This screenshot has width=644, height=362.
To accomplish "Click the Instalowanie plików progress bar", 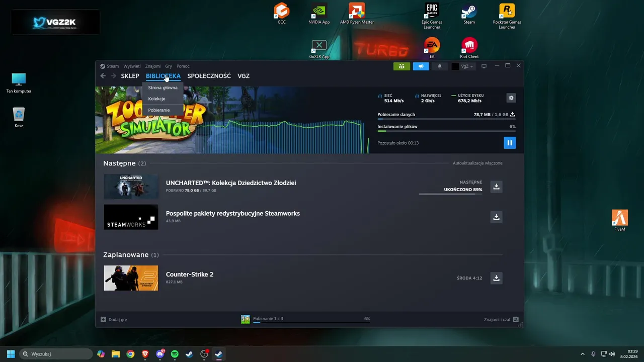I will pos(446,131).
